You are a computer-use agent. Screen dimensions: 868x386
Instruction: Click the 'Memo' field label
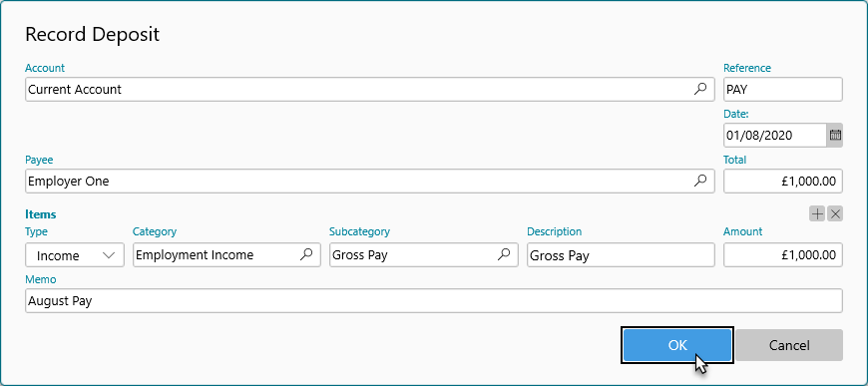[x=41, y=279]
